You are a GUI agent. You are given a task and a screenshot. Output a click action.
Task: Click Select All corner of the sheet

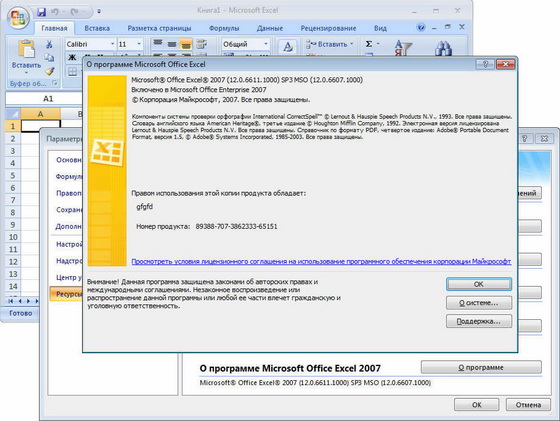click(x=13, y=114)
